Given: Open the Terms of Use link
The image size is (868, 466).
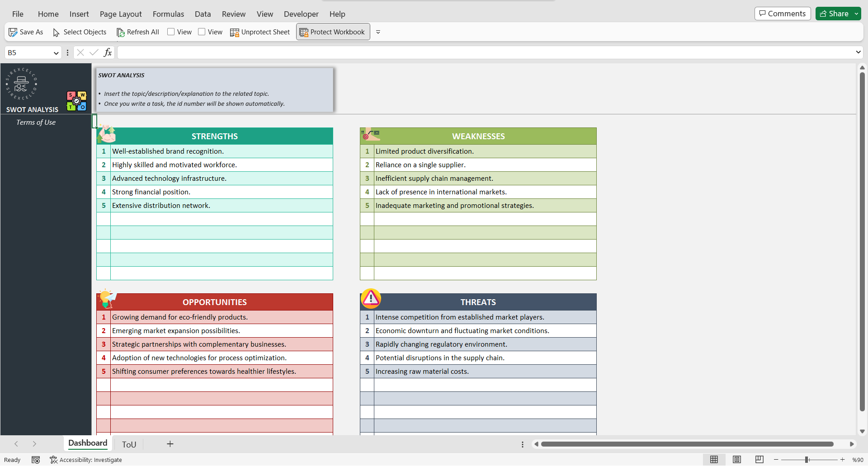Looking at the screenshot, I should coord(36,122).
